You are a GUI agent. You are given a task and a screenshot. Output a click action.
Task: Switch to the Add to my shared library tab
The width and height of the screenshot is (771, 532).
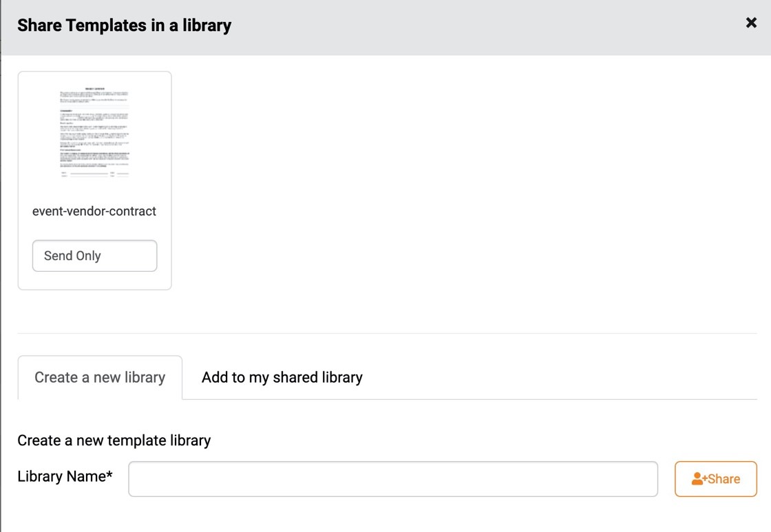[282, 377]
